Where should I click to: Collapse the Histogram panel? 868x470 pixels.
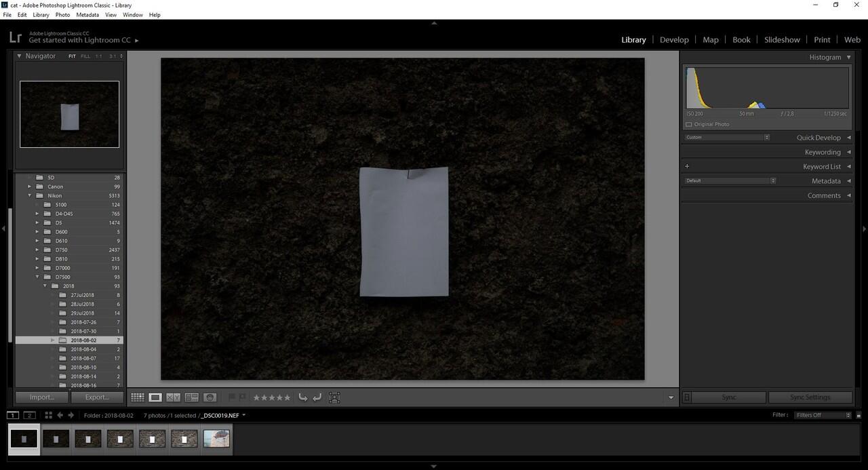(848, 57)
